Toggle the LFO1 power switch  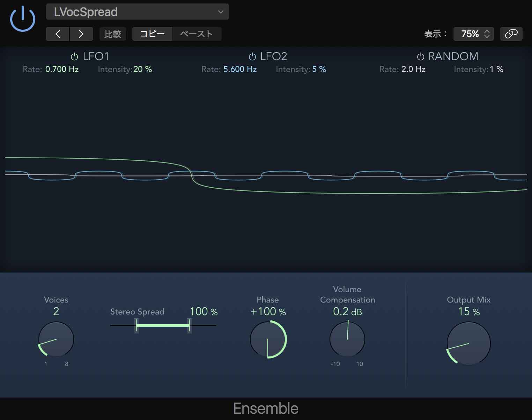point(74,57)
